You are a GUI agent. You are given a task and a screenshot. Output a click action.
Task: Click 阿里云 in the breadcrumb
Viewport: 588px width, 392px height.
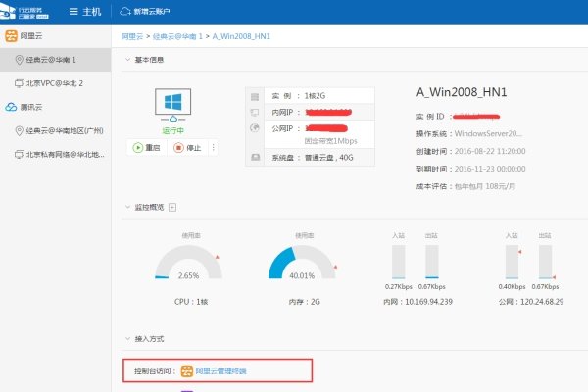pos(132,36)
